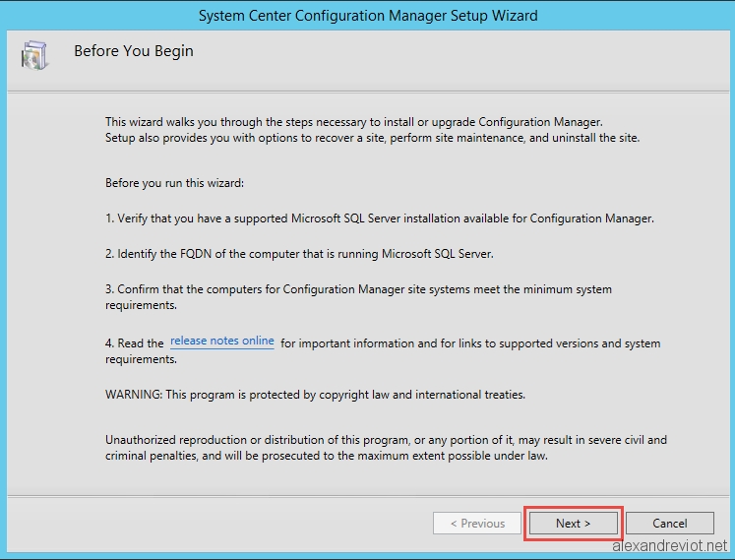The image size is (735, 560).
Task: Click the WARNING copyright law sentence
Action: [315, 395]
